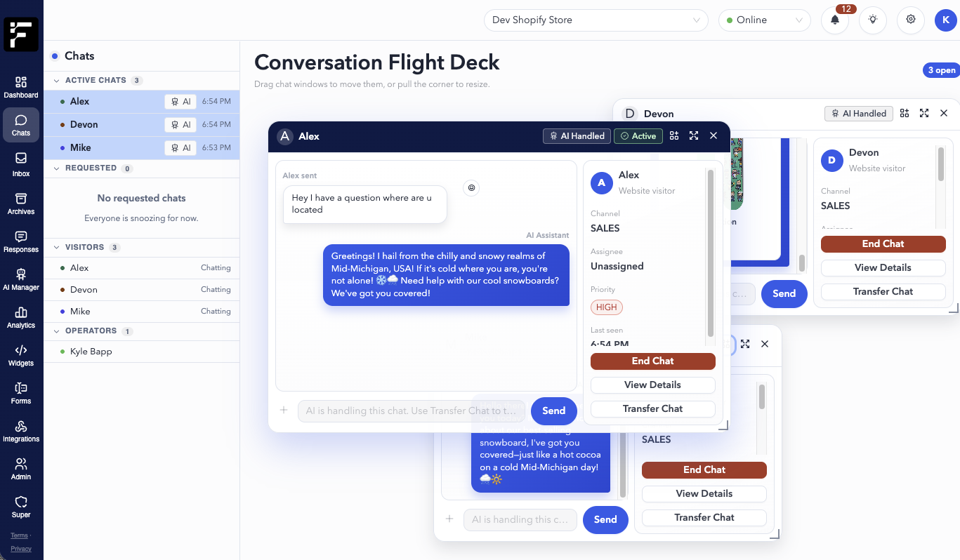Image resolution: width=960 pixels, height=560 pixels.
Task: Click the lightbulb suggestions icon in the header
Action: 873,20
